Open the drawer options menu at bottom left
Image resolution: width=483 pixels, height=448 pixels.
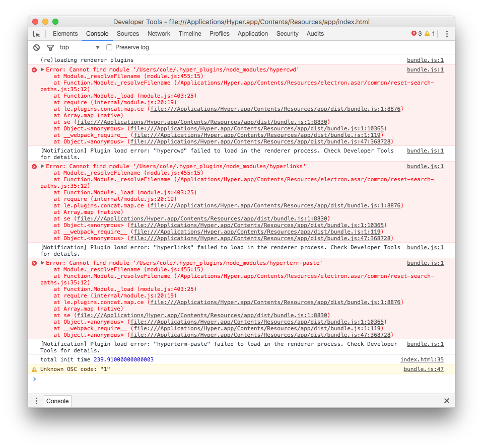tap(36, 401)
